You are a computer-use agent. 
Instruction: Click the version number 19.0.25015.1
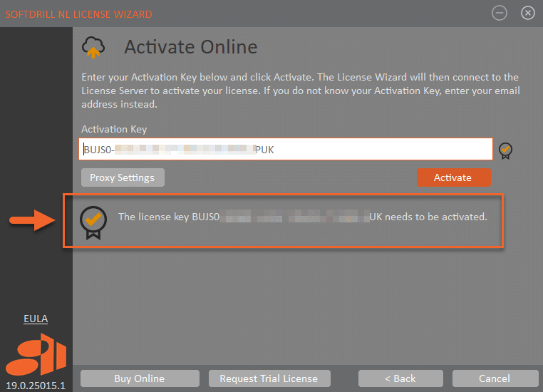36,385
